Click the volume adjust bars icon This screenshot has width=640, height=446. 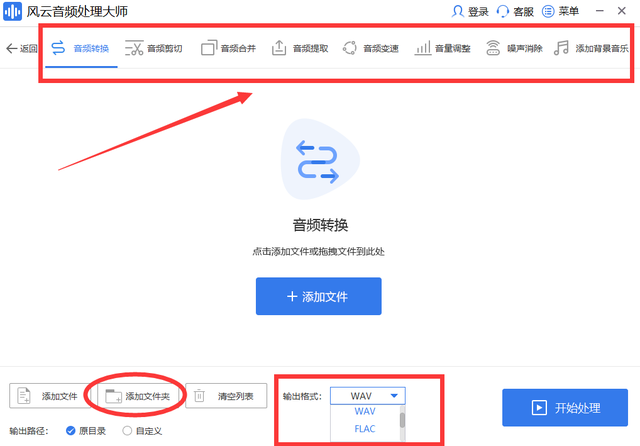point(423,48)
